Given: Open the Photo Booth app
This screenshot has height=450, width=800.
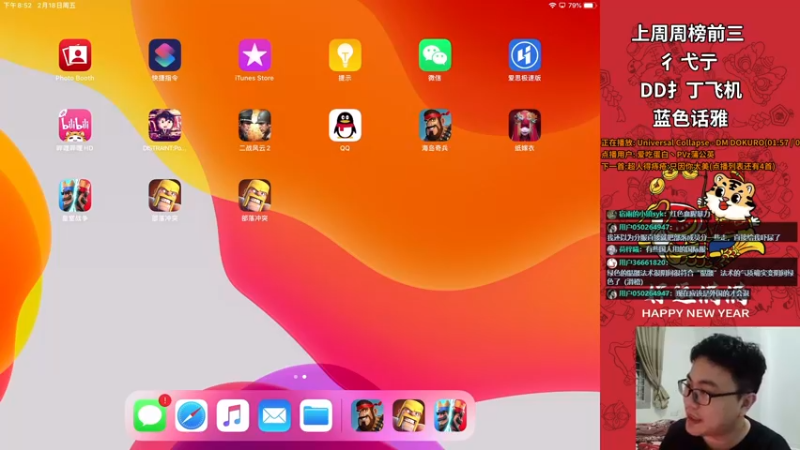Looking at the screenshot, I should click(x=75, y=55).
